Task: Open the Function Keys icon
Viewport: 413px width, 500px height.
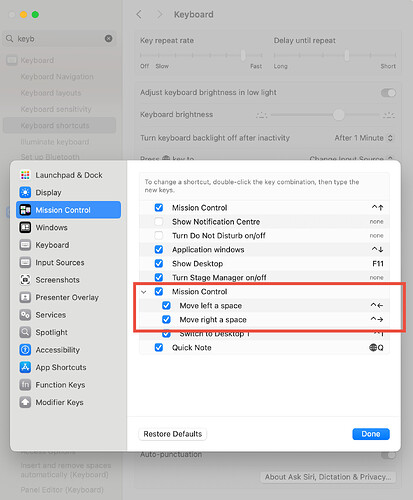Action: pyautogui.click(x=25, y=385)
